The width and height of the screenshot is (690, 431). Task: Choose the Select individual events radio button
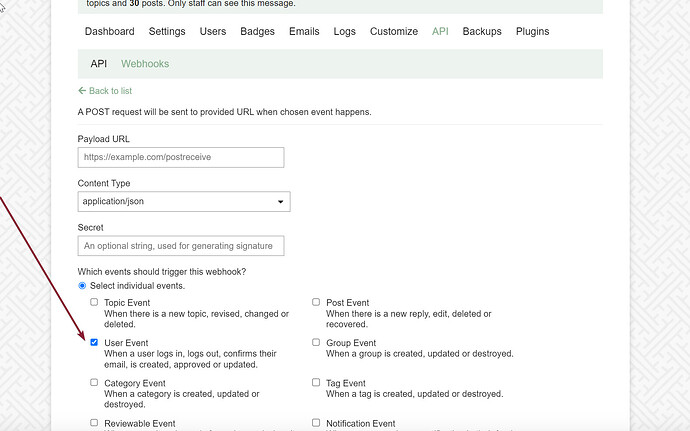pyautogui.click(x=82, y=286)
